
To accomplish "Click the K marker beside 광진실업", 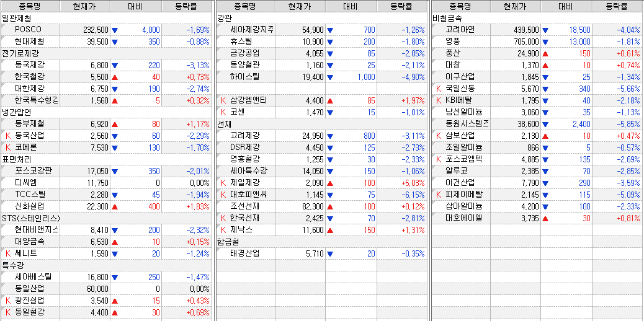I will pyautogui.click(x=8, y=301).
